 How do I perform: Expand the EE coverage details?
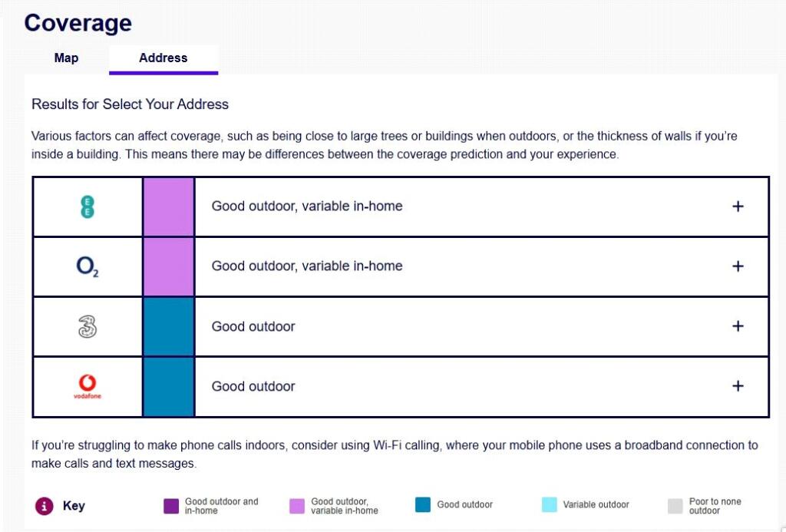(738, 207)
